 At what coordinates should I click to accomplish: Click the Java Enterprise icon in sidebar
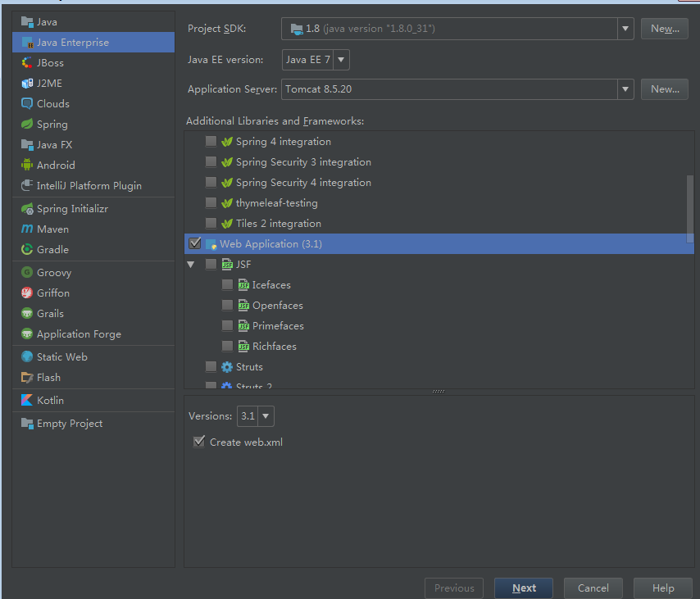(27, 43)
